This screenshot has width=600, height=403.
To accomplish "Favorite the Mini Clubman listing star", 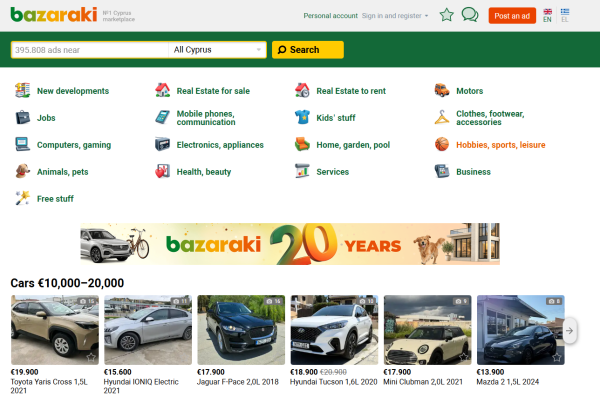I will [463, 357].
